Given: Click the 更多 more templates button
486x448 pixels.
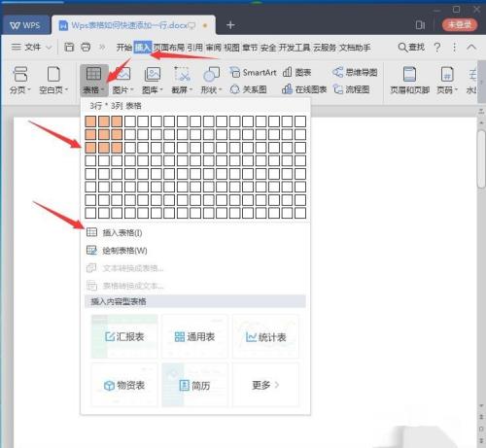Looking at the screenshot, I should (x=265, y=385).
